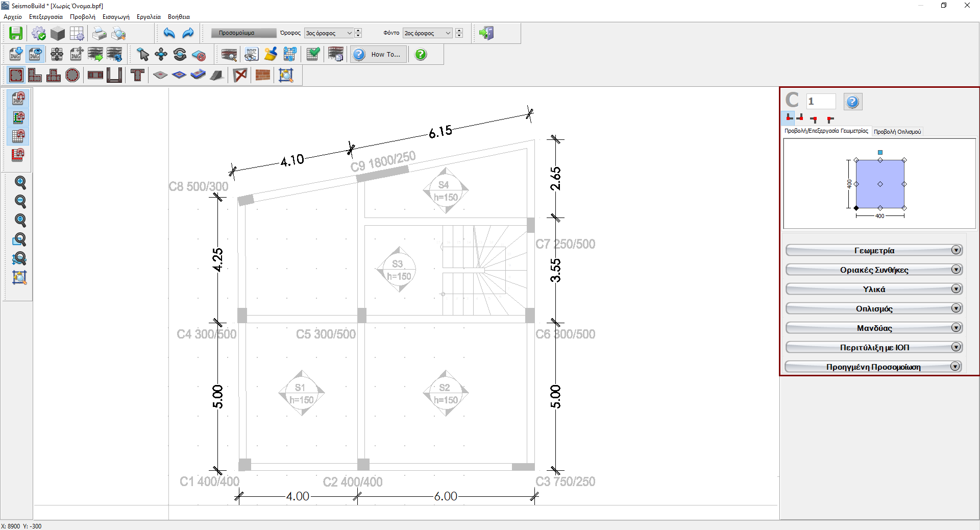Expand the Οπλισμός section
This screenshot has width=980, height=530.
tap(874, 308)
